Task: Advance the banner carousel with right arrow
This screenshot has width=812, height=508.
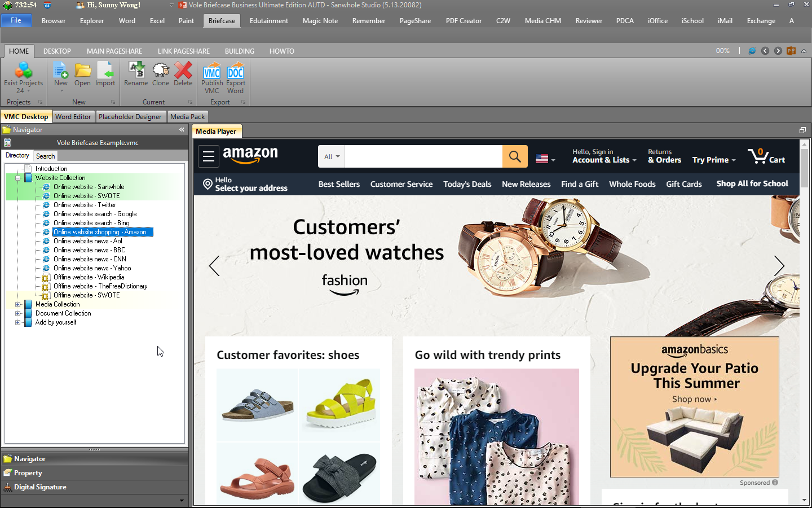Action: point(779,266)
